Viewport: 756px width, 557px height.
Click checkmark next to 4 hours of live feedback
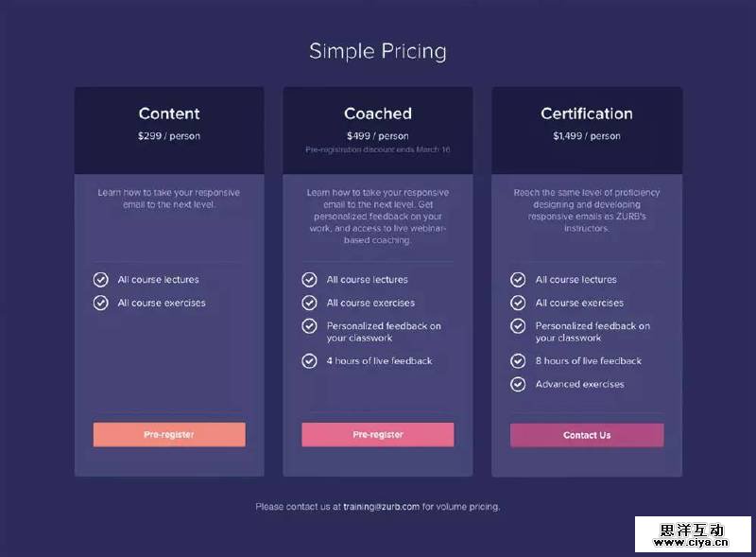(309, 360)
